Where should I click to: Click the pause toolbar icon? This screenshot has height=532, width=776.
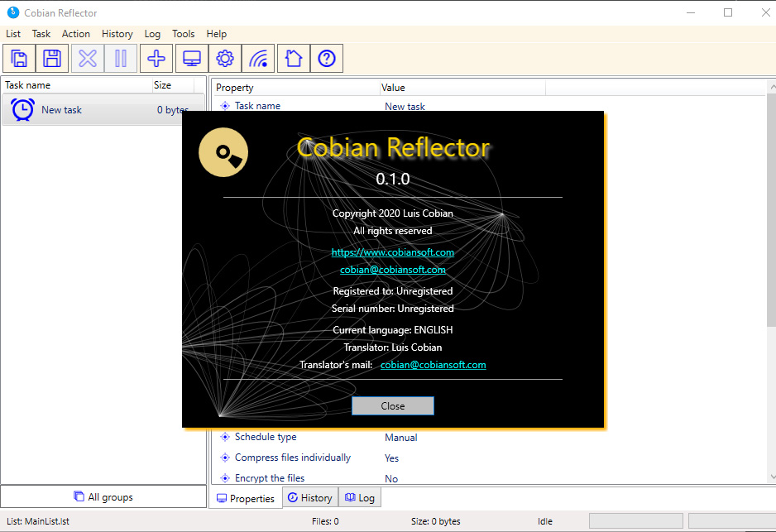point(121,59)
